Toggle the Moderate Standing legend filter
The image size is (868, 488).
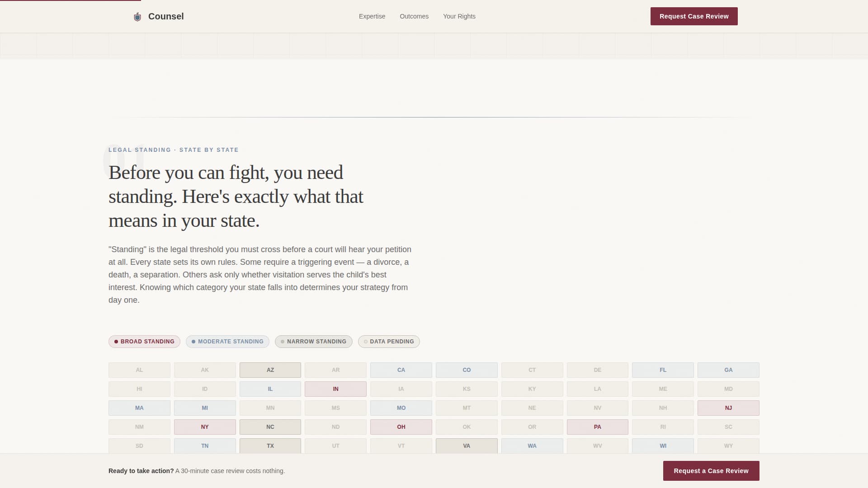pyautogui.click(x=227, y=342)
